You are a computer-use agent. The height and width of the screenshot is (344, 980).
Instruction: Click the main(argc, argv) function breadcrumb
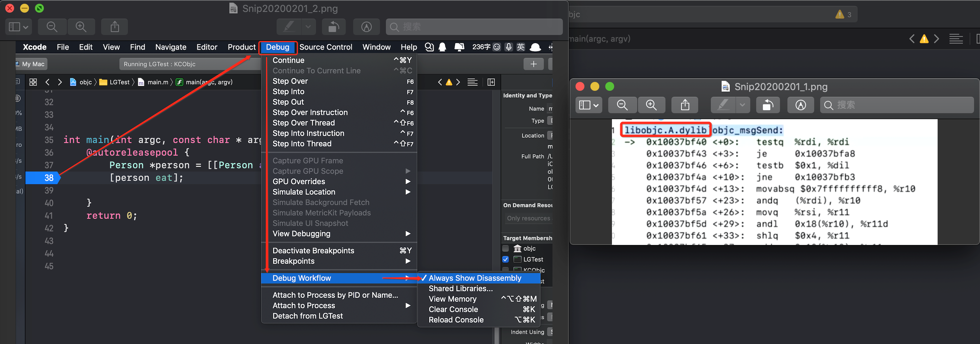pos(204,82)
